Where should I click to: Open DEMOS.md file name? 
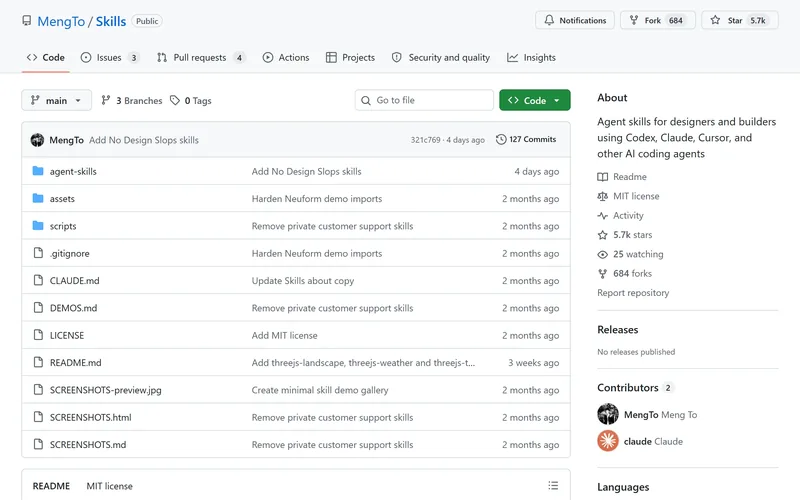click(73, 308)
